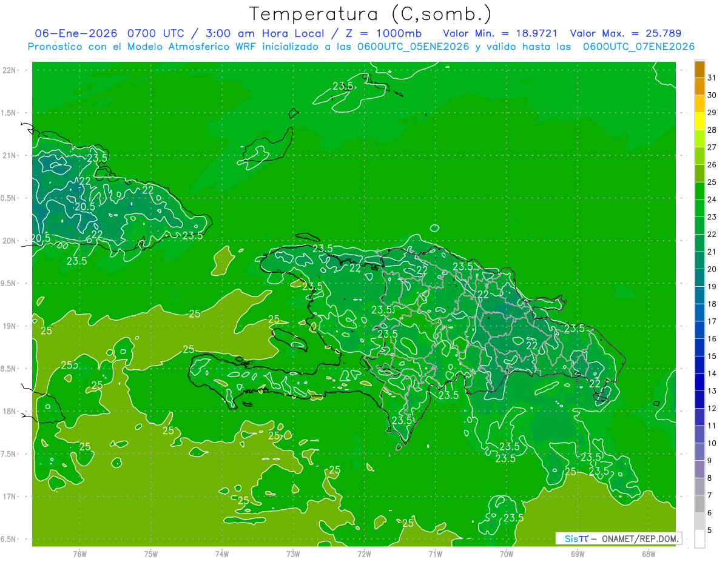
Task: Click the '70W' longitude axis label
Action: pos(507,554)
